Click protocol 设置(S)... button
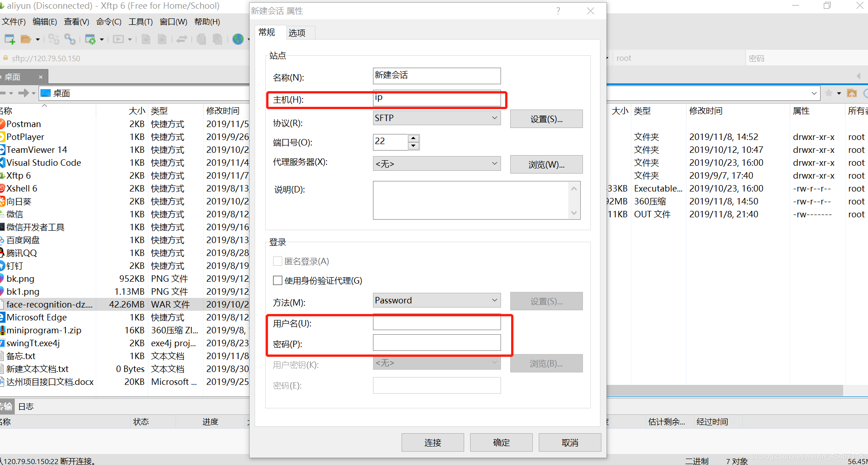The image size is (868, 465). pos(546,119)
